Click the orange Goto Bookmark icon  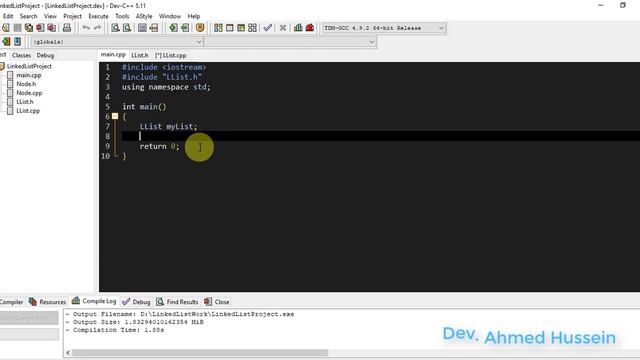click(x=200, y=28)
